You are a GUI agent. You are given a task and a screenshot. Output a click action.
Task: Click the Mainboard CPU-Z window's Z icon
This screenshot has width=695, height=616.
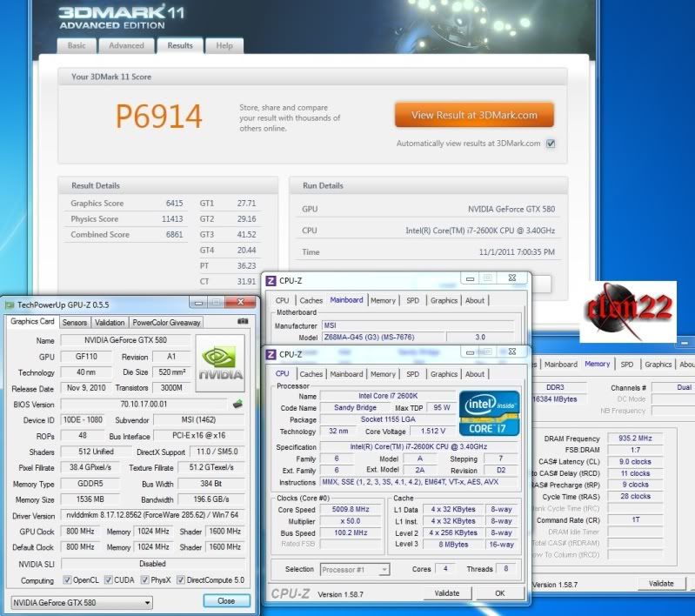(x=271, y=281)
